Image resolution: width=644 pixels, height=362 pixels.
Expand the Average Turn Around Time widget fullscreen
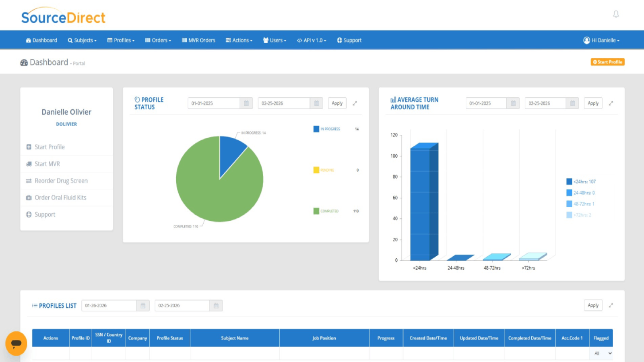611,103
